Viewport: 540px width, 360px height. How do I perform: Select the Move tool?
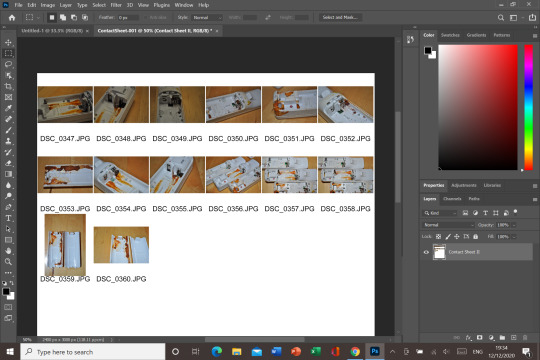8,42
